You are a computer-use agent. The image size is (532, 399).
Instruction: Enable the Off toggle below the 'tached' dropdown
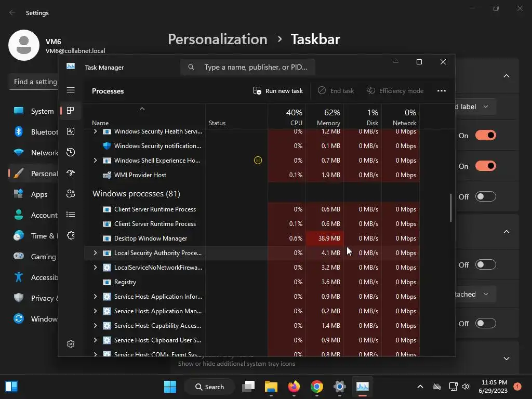pyautogui.click(x=486, y=323)
